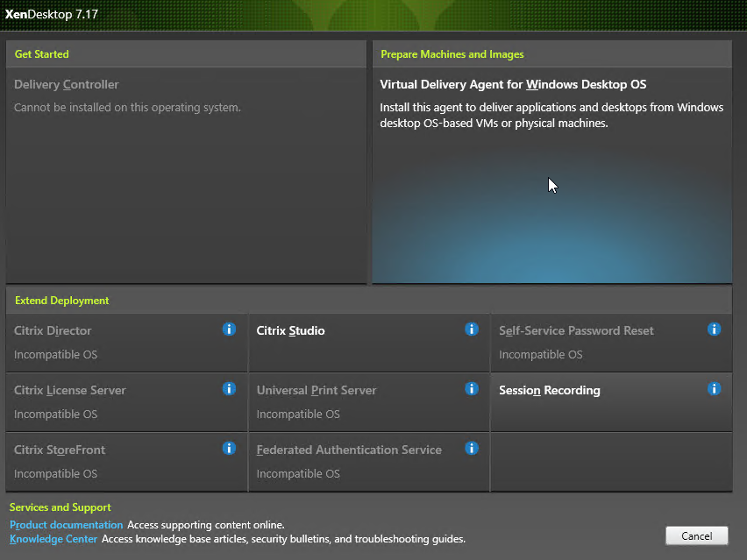Show info for Universal Print Server

tap(472, 388)
